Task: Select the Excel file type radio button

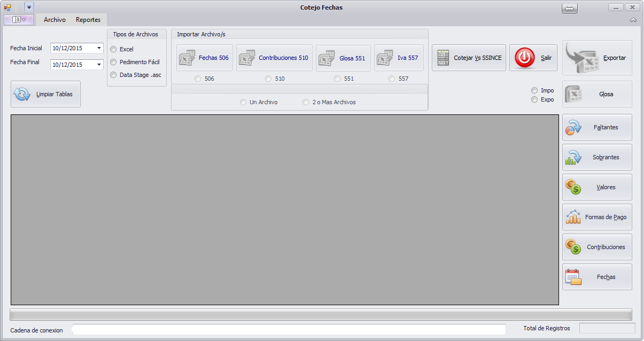Action: [113, 49]
